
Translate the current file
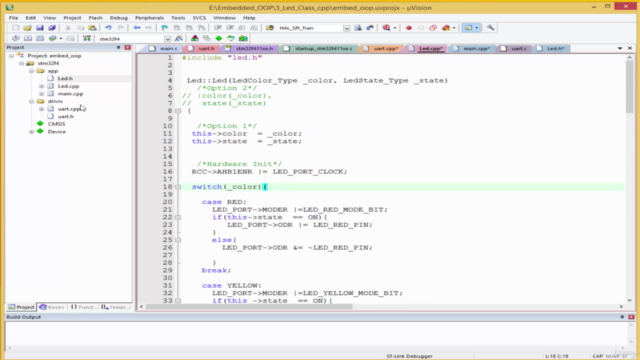(x=16, y=38)
